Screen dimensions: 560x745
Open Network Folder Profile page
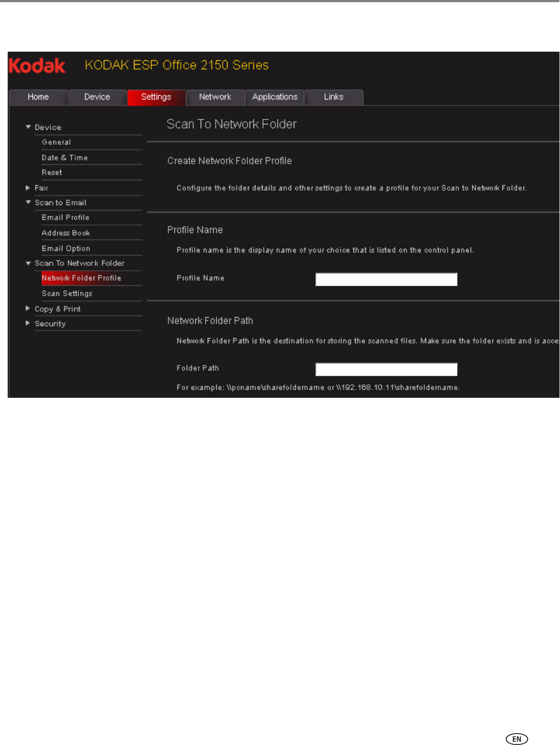pos(81,278)
